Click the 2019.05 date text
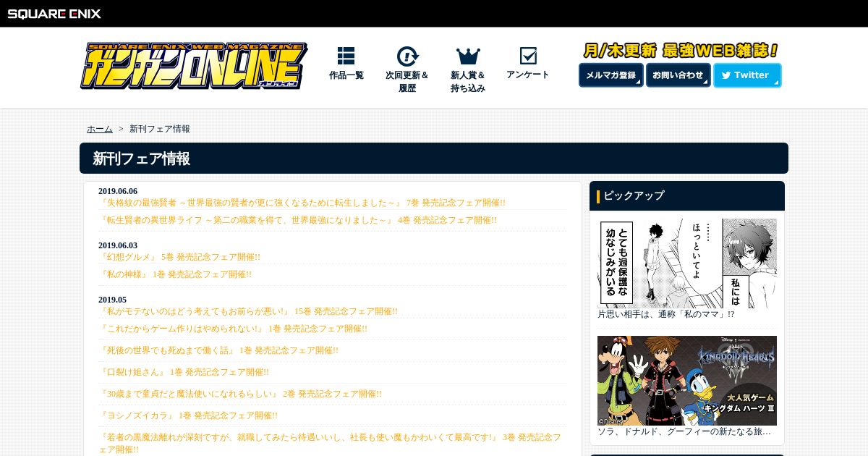 pyautogui.click(x=112, y=300)
